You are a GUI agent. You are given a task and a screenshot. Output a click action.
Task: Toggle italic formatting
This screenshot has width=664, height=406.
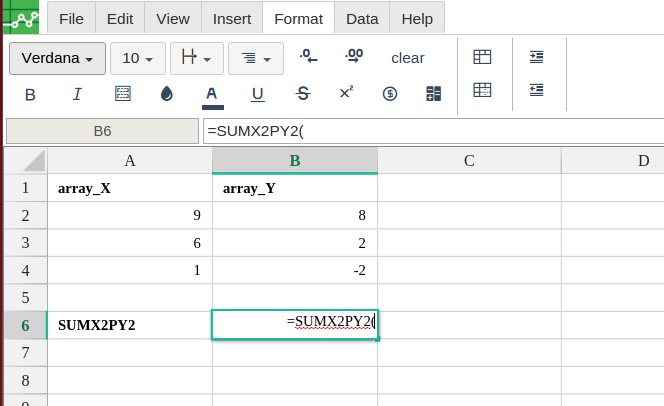77,94
